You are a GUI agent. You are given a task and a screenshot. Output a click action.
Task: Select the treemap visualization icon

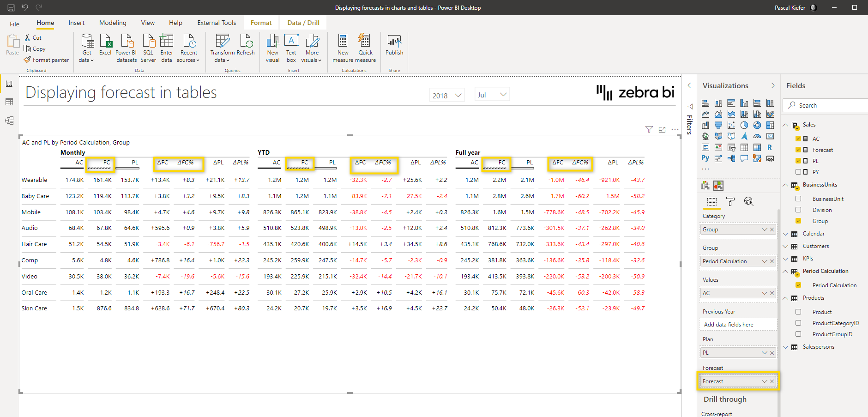point(770,125)
